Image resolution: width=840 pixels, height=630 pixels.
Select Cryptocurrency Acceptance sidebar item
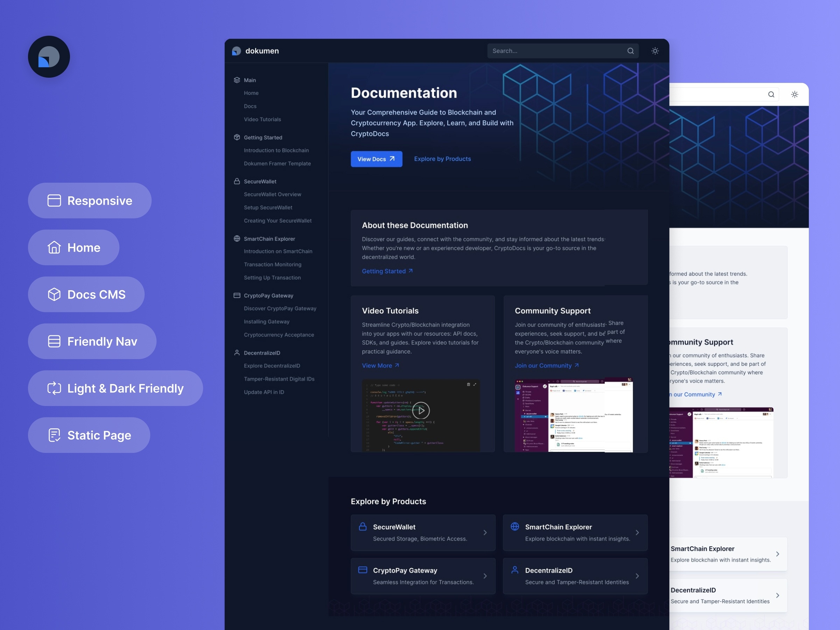point(279,335)
